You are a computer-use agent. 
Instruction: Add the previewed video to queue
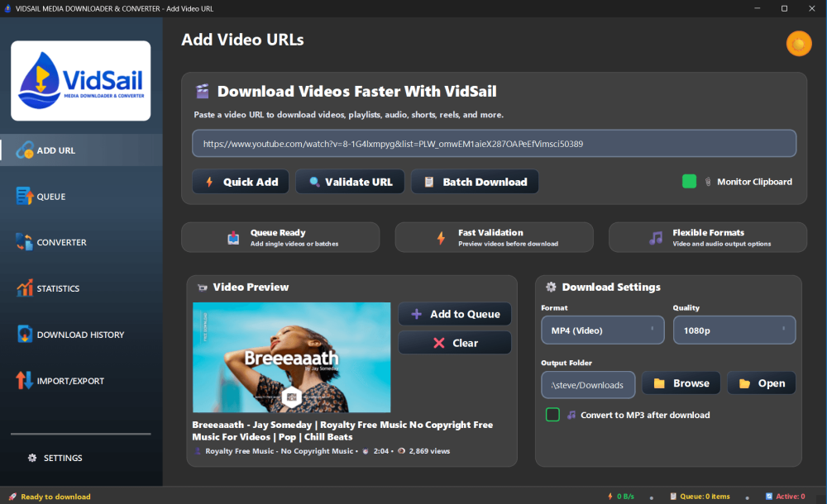pos(455,314)
